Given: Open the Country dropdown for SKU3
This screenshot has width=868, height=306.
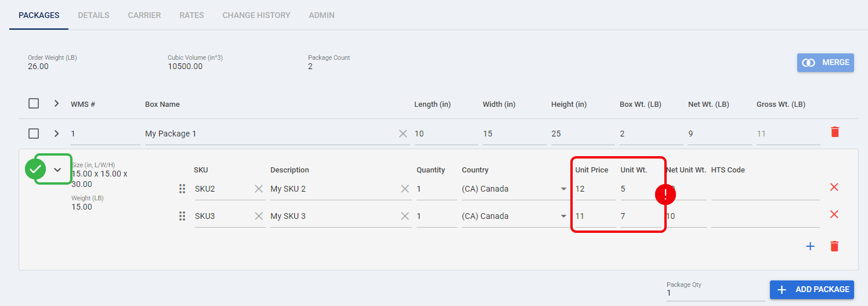Looking at the screenshot, I should pyautogui.click(x=515, y=216).
